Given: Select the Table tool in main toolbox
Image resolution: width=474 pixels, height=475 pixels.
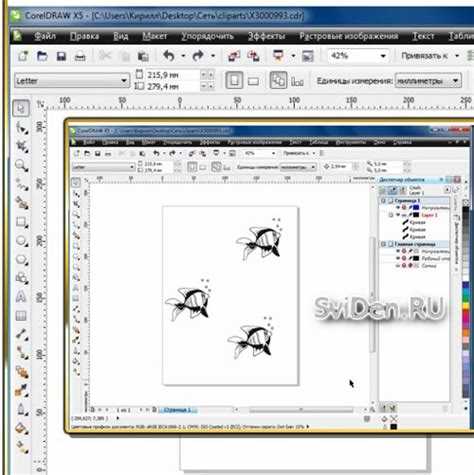Looking at the screenshot, I should click(x=21, y=315).
